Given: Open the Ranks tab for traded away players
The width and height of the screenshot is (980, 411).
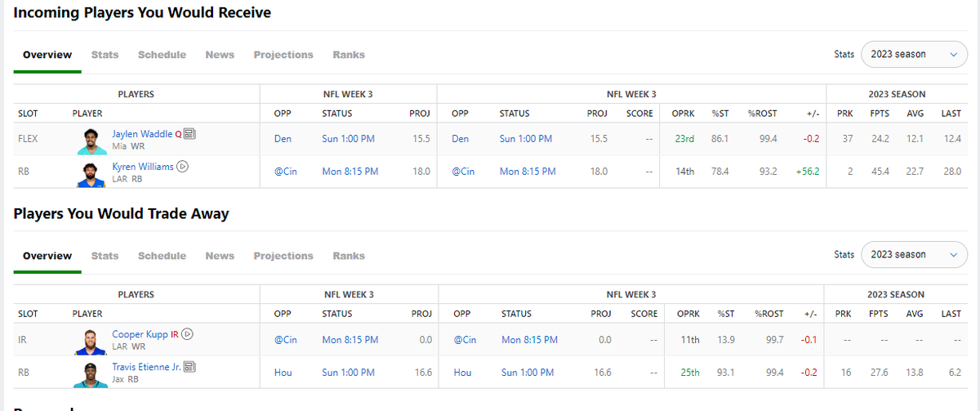Looking at the screenshot, I should (x=349, y=256).
